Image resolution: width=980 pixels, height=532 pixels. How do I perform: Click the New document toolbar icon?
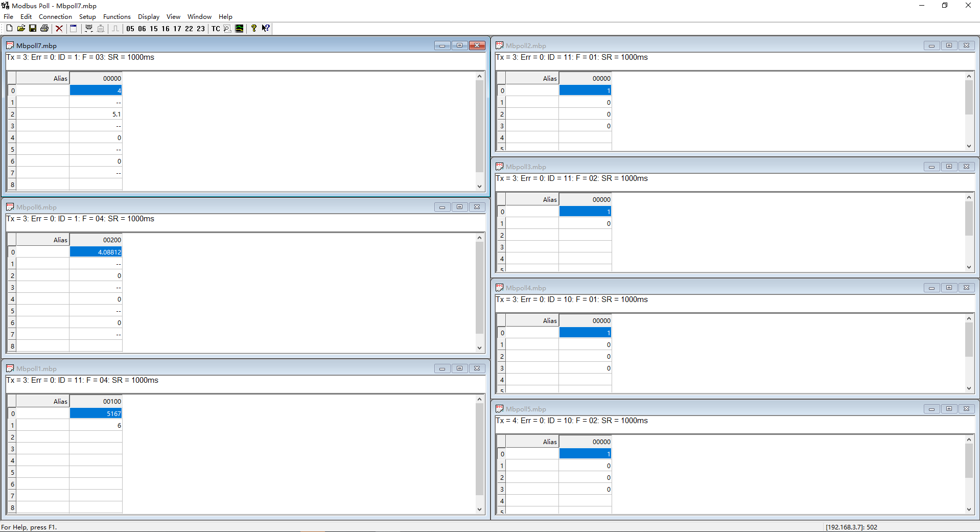(9, 29)
